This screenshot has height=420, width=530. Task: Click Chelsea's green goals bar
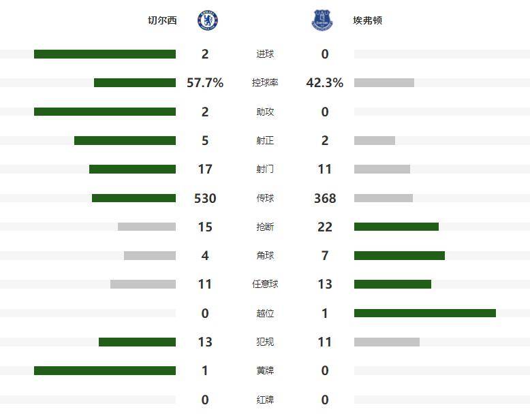click(x=105, y=54)
